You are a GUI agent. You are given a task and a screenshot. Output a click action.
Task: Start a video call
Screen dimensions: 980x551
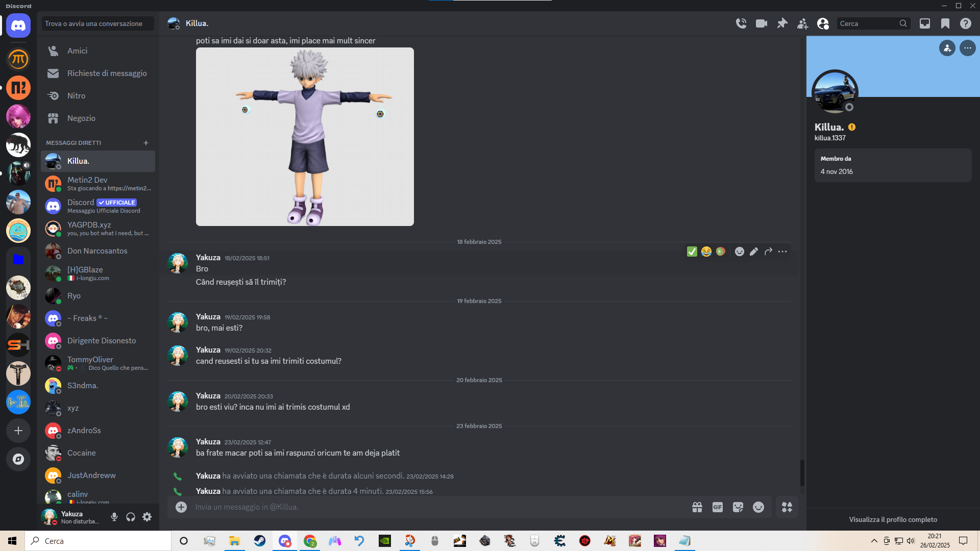pyautogui.click(x=762, y=23)
